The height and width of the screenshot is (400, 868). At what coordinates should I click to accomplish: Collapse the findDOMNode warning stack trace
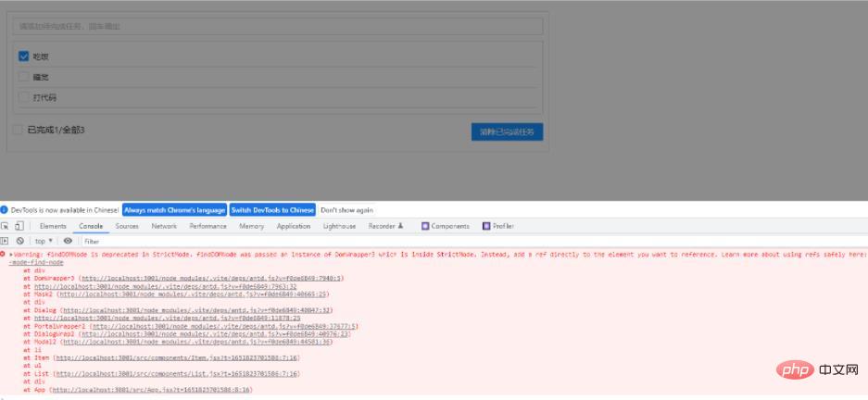click(10, 255)
